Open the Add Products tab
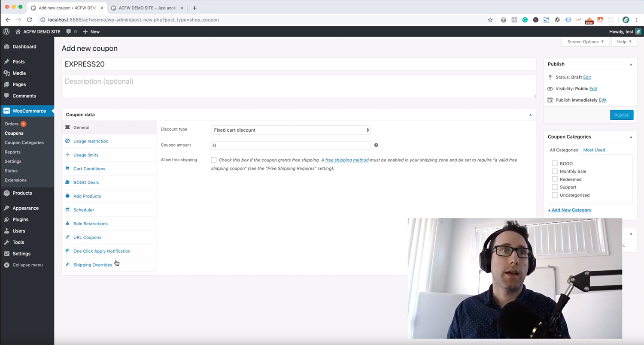 (x=109, y=196)
